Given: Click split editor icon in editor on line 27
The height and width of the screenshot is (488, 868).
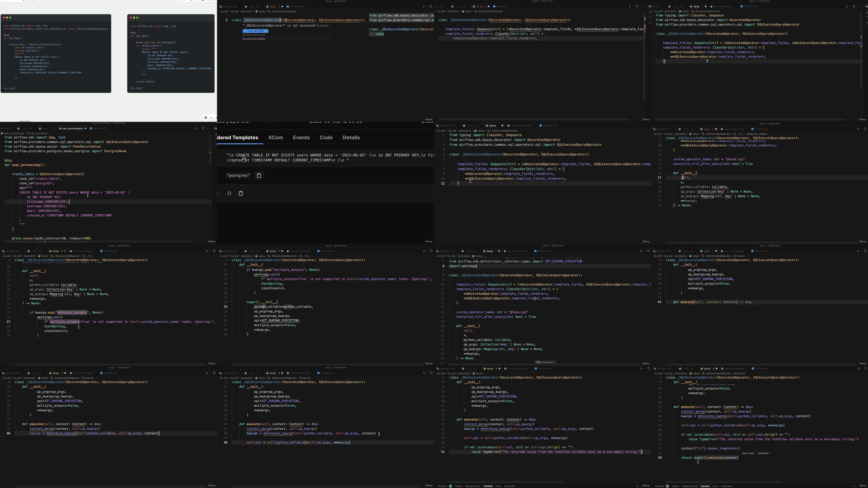Looking at the screenshot, I should pyautogui.click(x=214, y=251).
